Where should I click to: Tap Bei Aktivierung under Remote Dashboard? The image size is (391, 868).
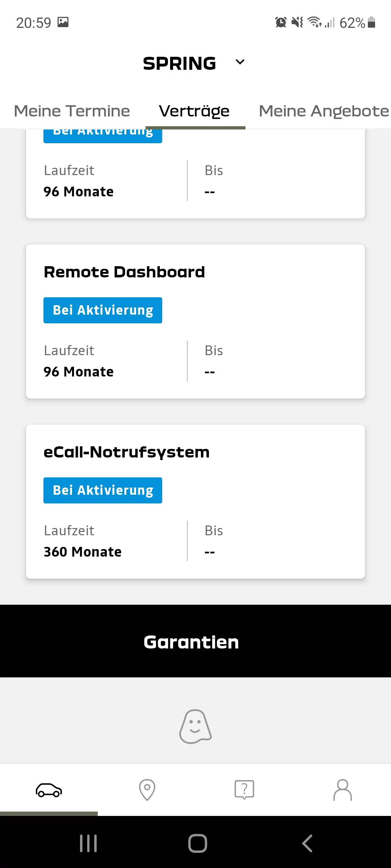103,310
